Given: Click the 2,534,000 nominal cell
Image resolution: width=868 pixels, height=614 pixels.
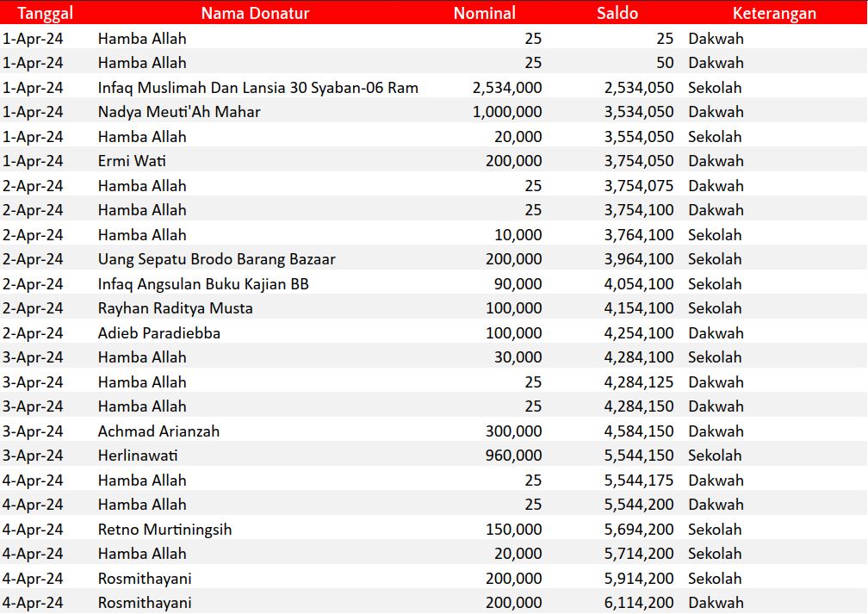Looking at the screenshot, I should click(x=507, y=88).
